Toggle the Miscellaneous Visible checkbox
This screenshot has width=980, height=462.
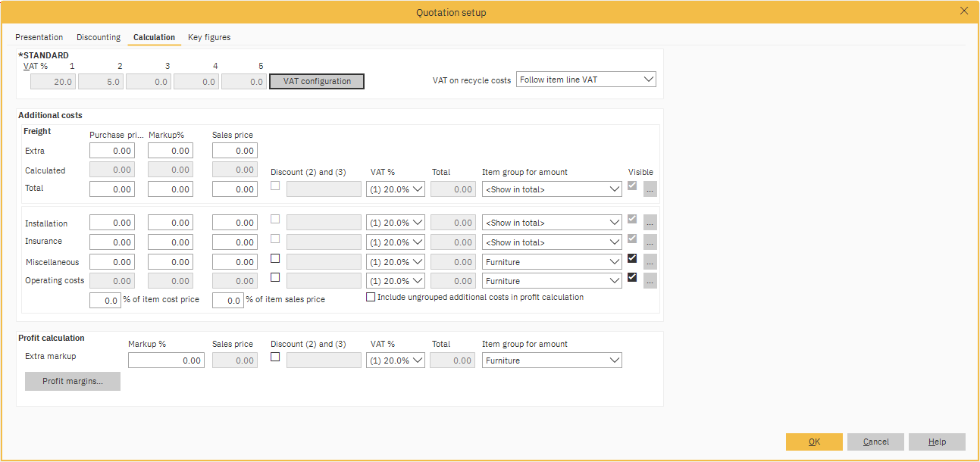pyautogui.click(x=632, y=258)
